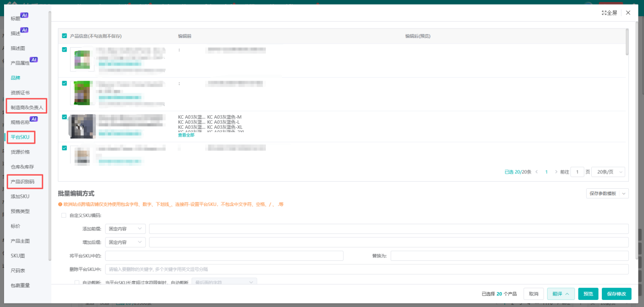Click the KC A03 product thumbnail
Screen dimensions: 644x307
[x=82, y=126]
